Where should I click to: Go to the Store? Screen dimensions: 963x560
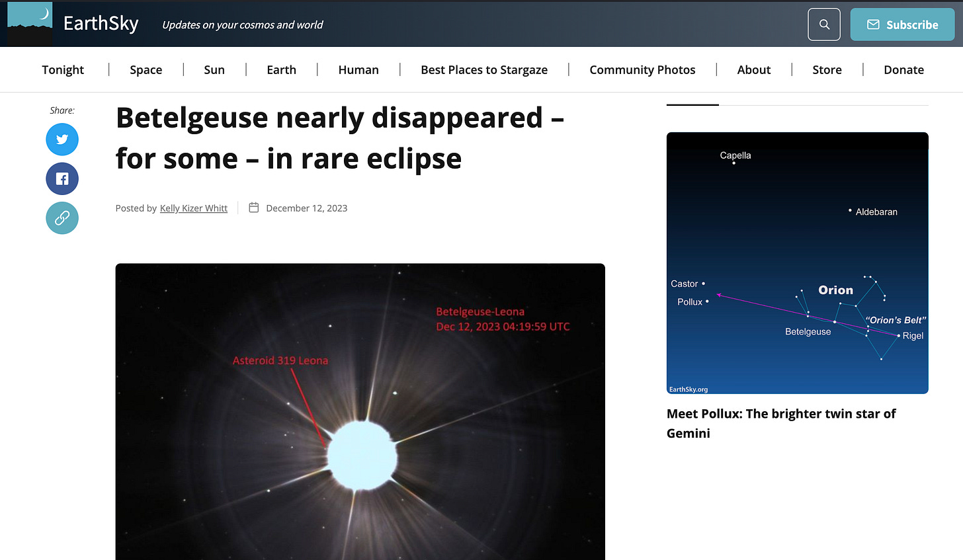827,69
